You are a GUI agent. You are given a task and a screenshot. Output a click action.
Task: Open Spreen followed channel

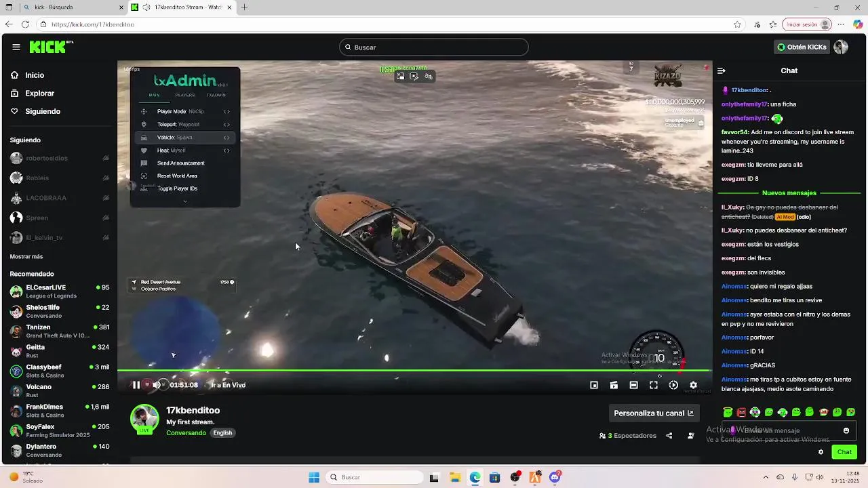60,218
